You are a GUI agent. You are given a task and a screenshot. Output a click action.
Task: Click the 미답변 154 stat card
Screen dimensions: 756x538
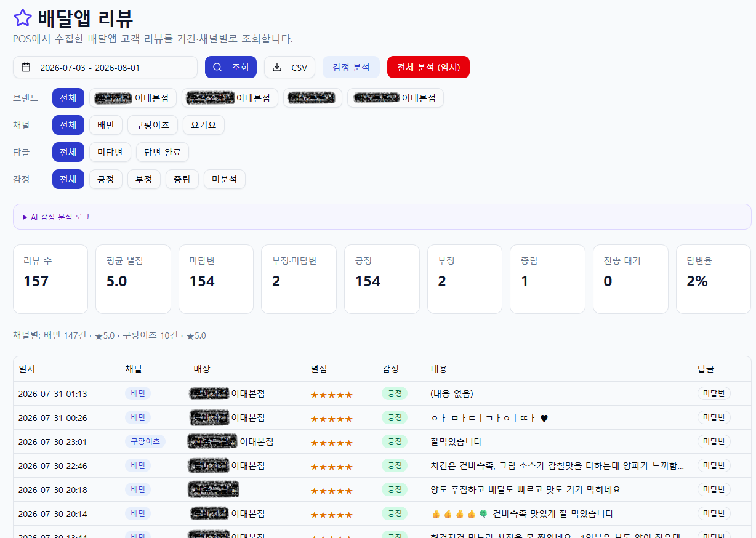216,279
